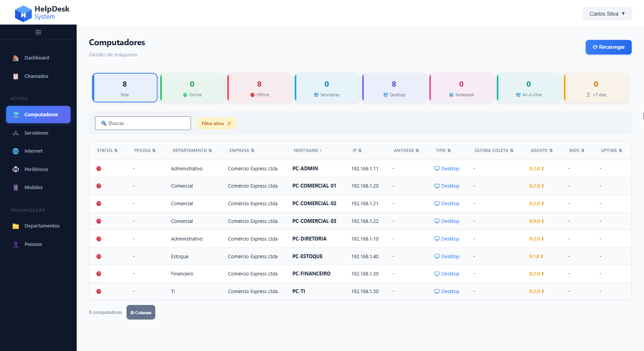644x351 pixels.
Task: Click the HelpDesk System logo icon
Action: tap(23, 14)
